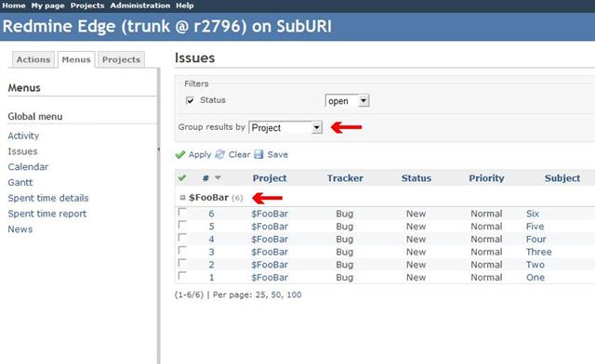This screenshot has height=364, width=595.
Task: Open issue number 5 link
Action: pos(211,227)
